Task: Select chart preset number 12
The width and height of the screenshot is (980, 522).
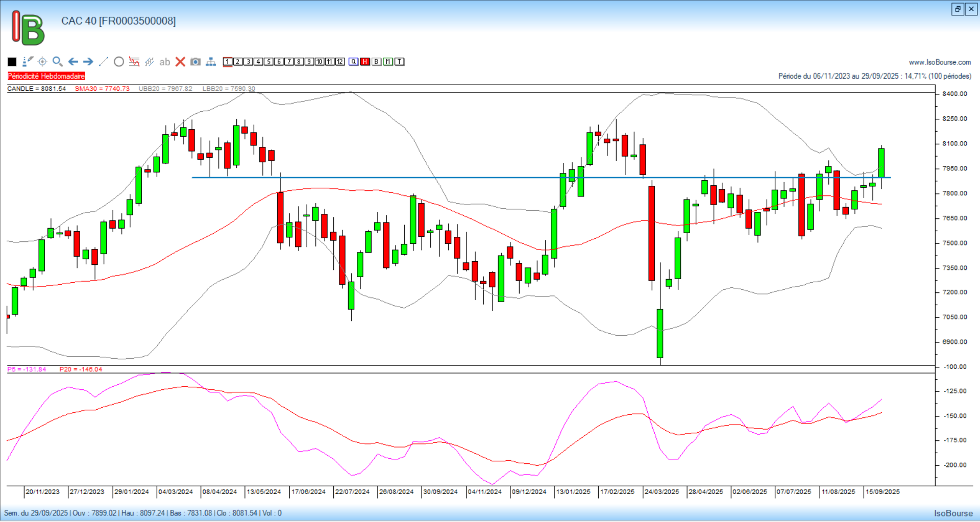Action: click(x=340, y=62)
